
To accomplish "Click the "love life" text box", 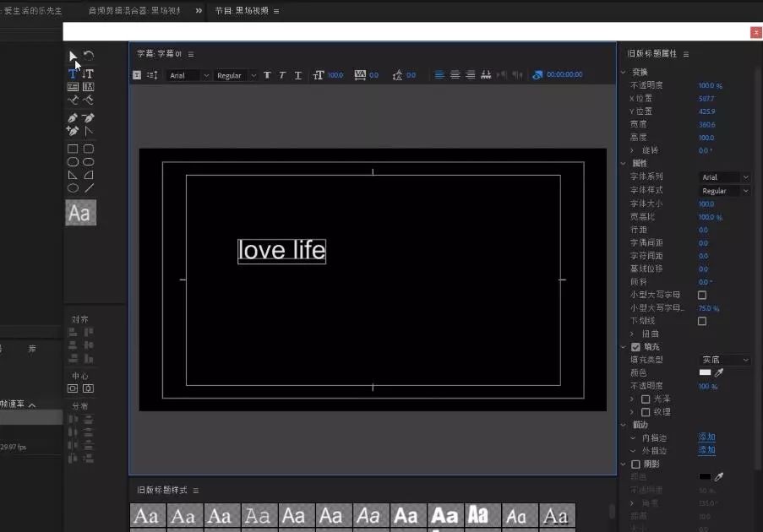I will pos(281,251).
